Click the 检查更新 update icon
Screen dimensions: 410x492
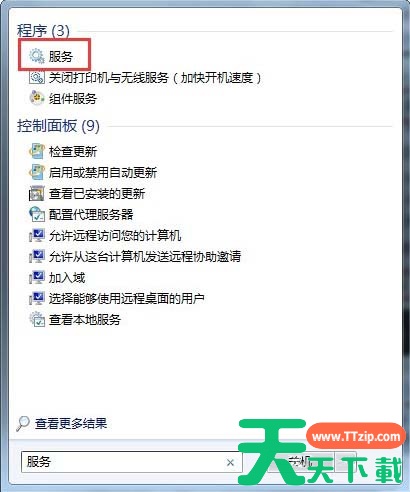37,151
